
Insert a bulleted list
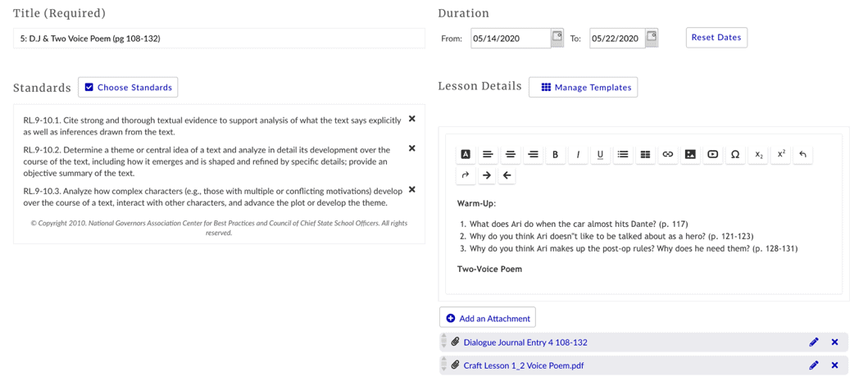click(x=623, y=154)
